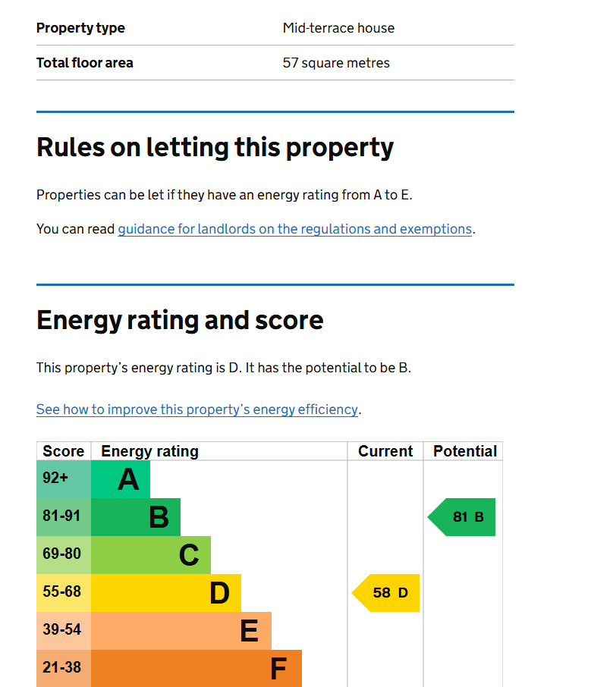Click the 'Mid-terrace house' property type value
This screenshot has height=687, width=616.
[x=338, y=28]
